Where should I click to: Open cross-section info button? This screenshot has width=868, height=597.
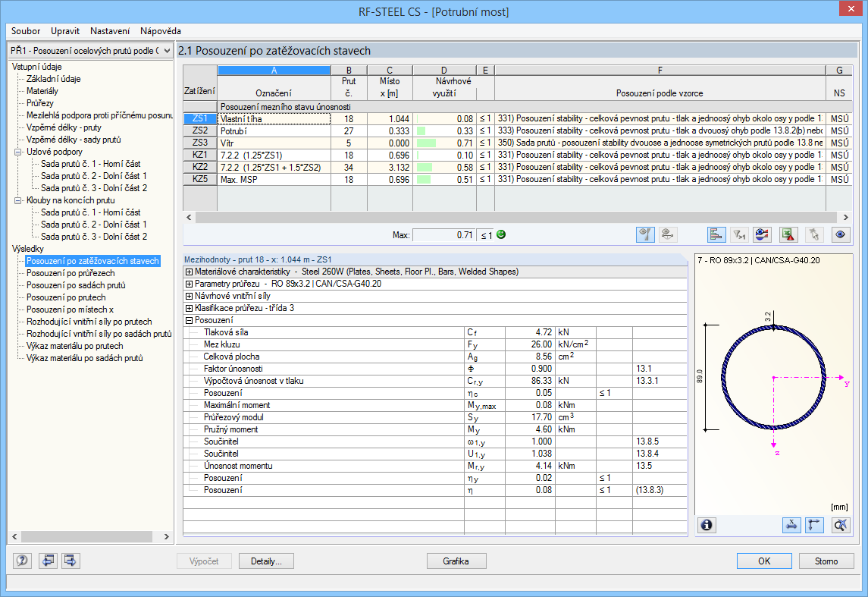(x=707, y=525)
